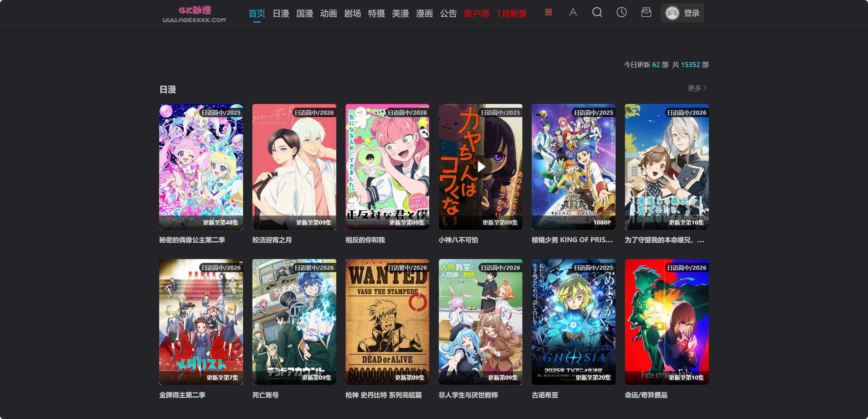The height and width of the screenshot is (419, 868).
Task: Open the red 1月新番 link
Action: (x=512, y=14)
